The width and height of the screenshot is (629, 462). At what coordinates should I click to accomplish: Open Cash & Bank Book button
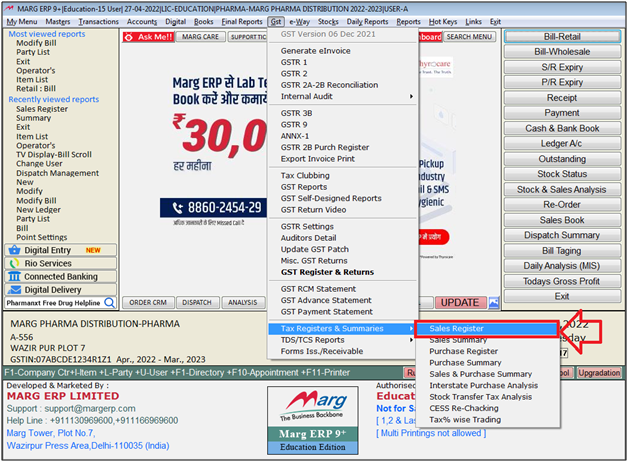[x=562, y=128]
